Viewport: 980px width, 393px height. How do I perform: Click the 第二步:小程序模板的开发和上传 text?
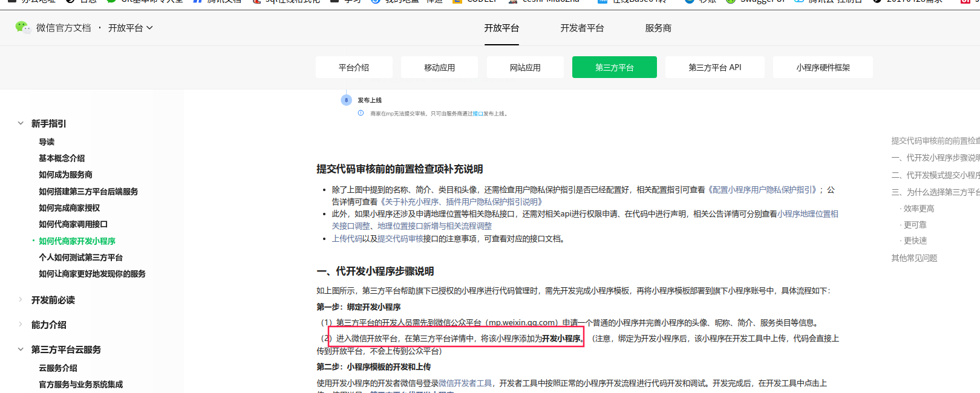pos(374,367)
